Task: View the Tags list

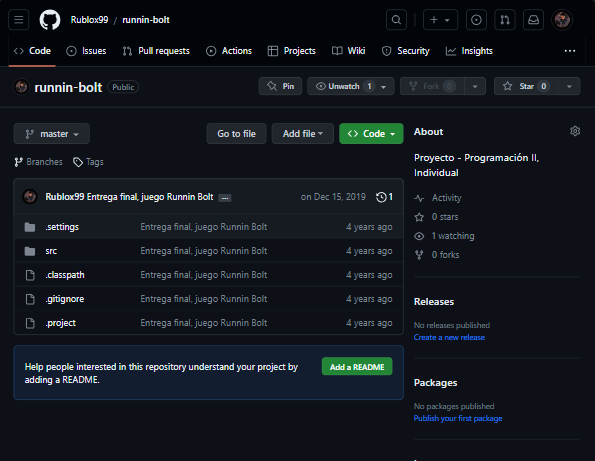Action: click(88, 162)
